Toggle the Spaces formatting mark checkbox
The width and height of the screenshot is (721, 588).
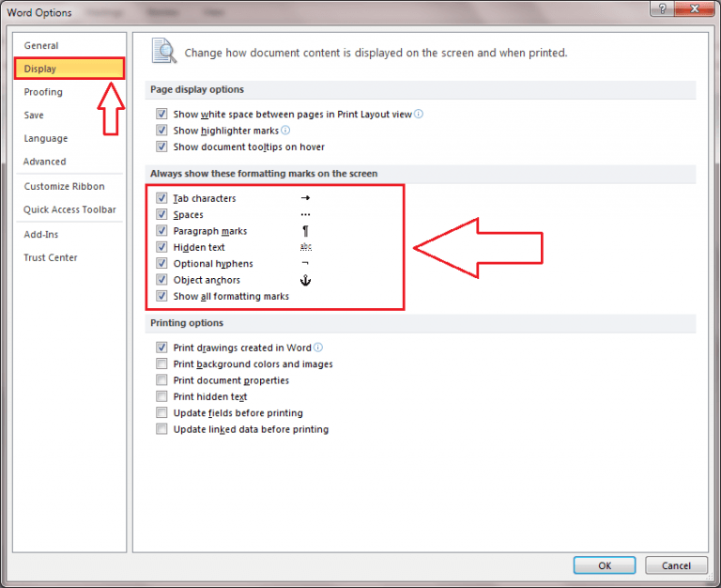pyautogui.click(x=161, y=214)
